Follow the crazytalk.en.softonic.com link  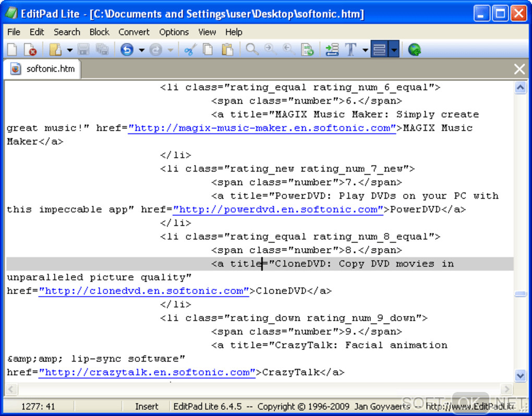[x=147, y=372]
